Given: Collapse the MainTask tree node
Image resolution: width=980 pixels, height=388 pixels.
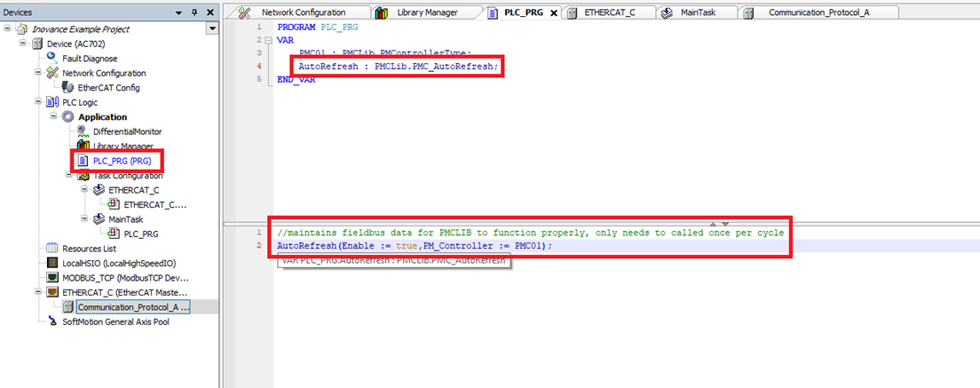Looking at the screenshot, I should [83, 219].
